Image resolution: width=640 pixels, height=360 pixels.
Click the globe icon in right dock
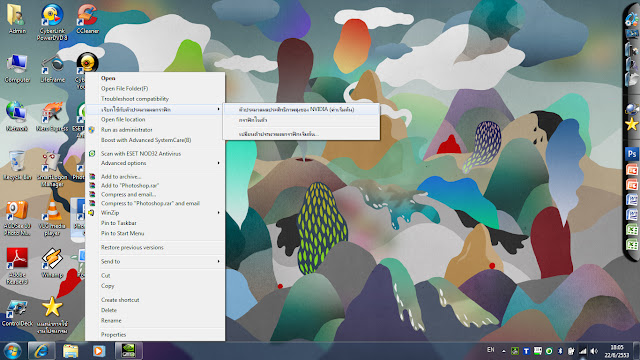(632, 109)
